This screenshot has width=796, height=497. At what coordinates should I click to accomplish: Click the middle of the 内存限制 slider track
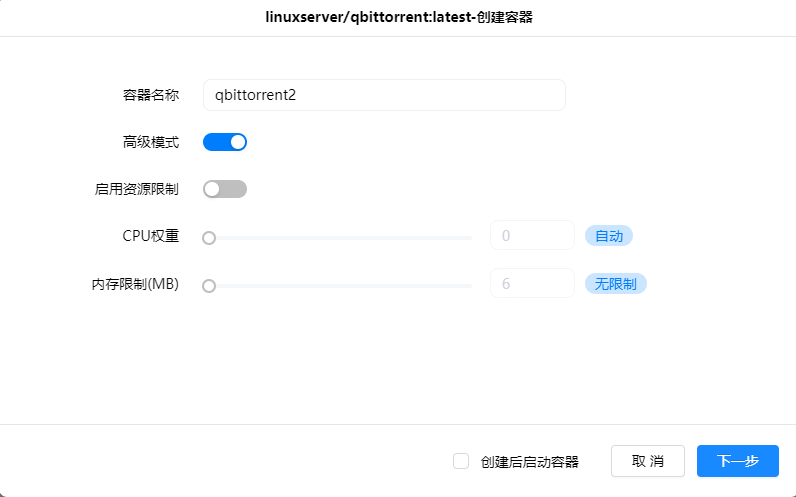tap(340, 286)
